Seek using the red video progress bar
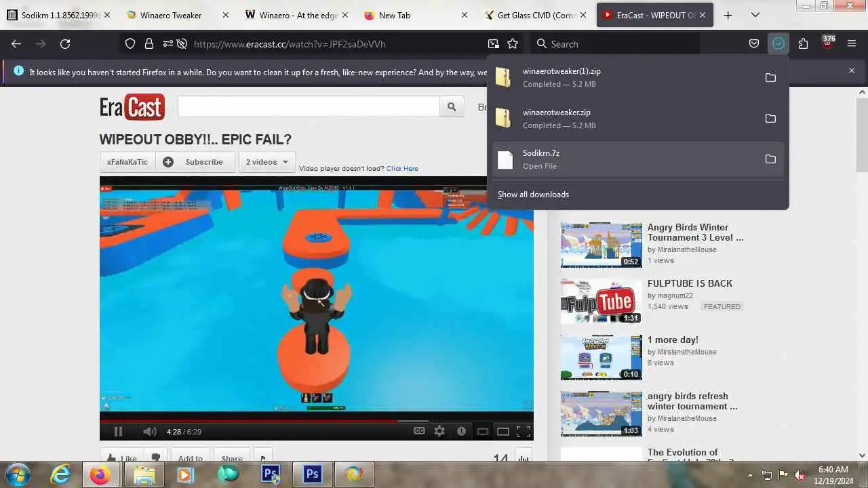Image resolution: width=868 pixels, height=488 pixels. pyautogui.click(x=316, y=421)
